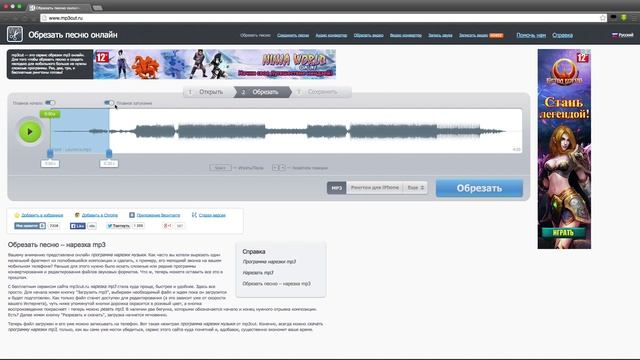The height and width of the screenshot is (360, 640).
Task: Click the VK app icon
Action: [132, 215]
